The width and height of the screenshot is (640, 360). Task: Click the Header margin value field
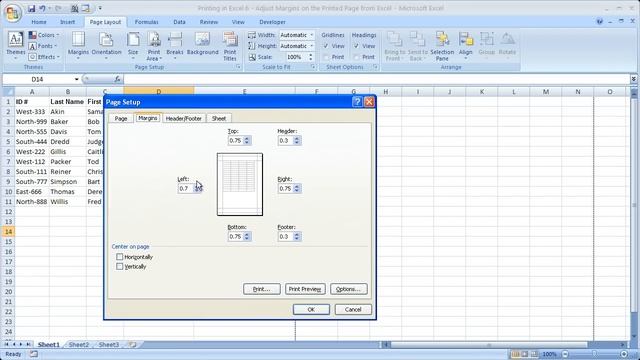tap(286, 140)
